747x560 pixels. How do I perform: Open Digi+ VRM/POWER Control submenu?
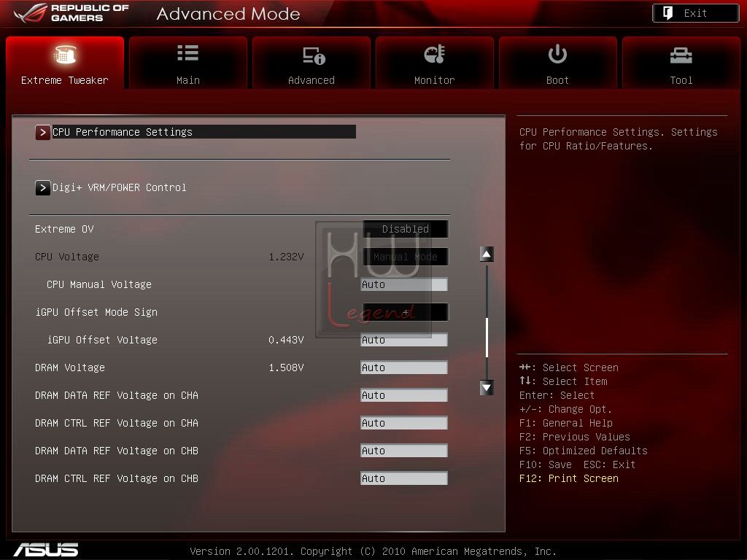tap(119, 187)
